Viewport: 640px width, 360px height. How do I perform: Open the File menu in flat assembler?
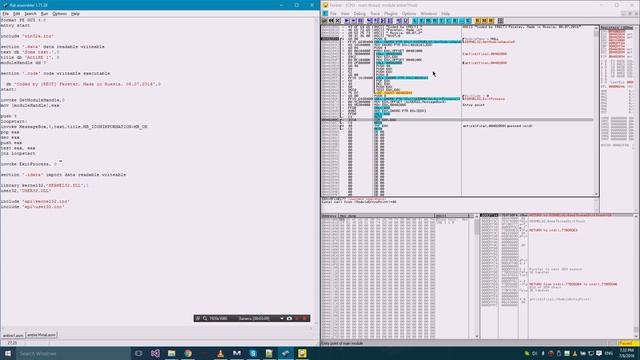click(5, 14)
